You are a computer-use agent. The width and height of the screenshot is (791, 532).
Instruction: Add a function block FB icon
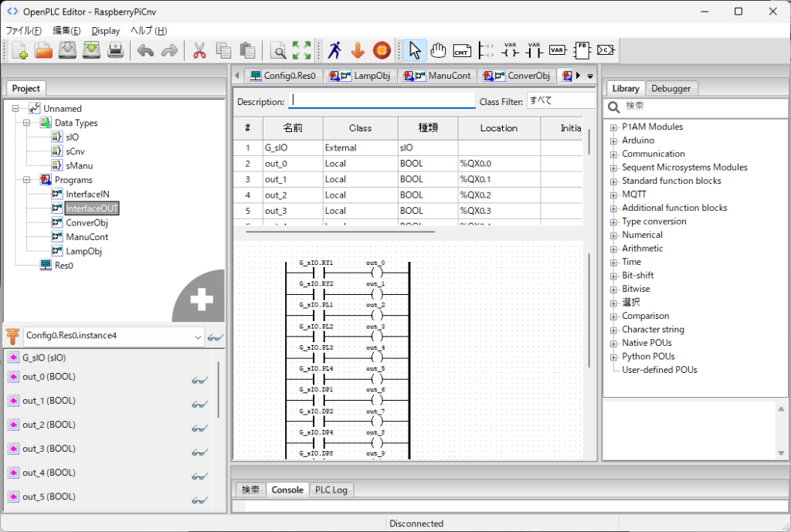click(x=582, y=50)
